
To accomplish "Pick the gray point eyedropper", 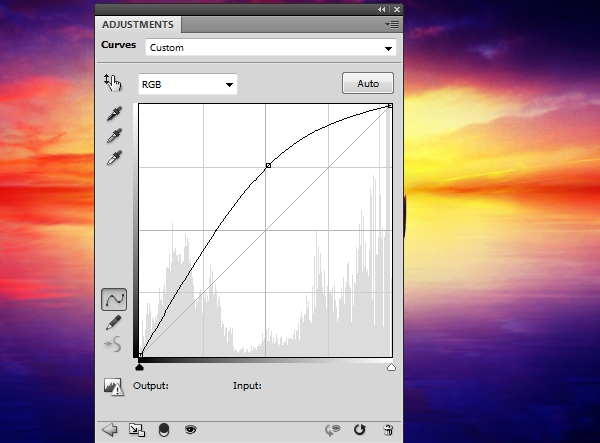I will coord(114,135).
